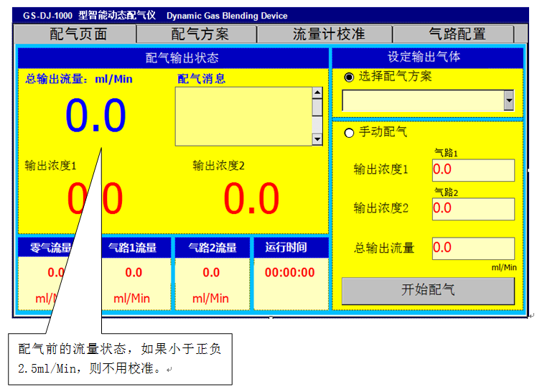The height and width of the screenshot is (392, 537).
Task: Select the 气路配置 tab
Action: pyautogui.click(x=457, y=34)
